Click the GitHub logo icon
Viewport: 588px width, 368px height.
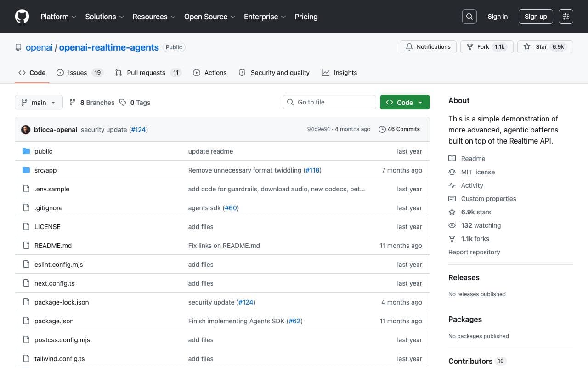pyautogui.click(x=22, y=17)
